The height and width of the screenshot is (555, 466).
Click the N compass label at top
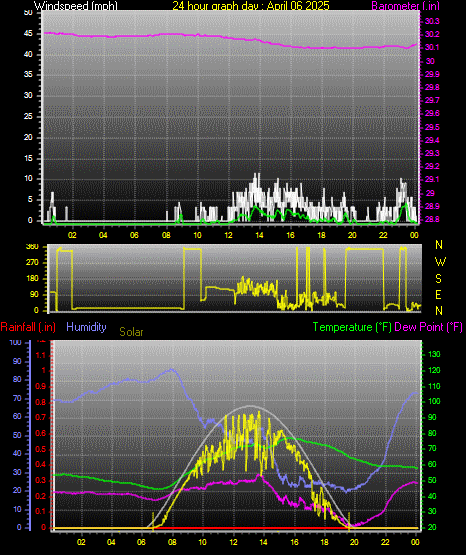(x=439, y=245)
